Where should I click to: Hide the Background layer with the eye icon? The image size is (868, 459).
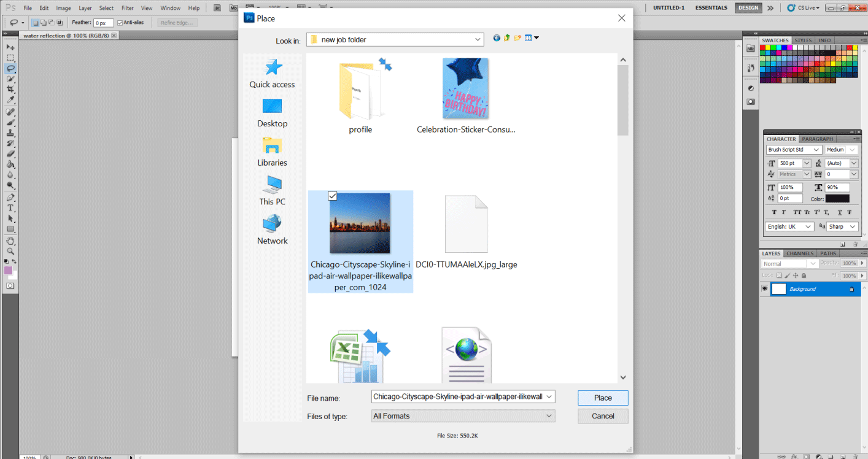[x=765, y=289]
